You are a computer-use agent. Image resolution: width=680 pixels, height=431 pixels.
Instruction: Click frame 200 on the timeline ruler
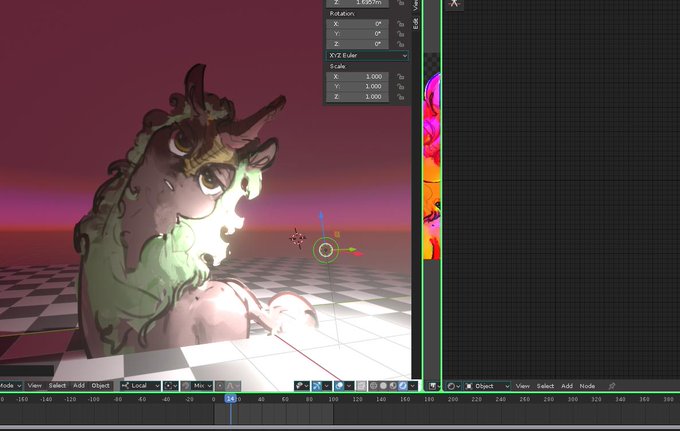click(x=453, y=399)
